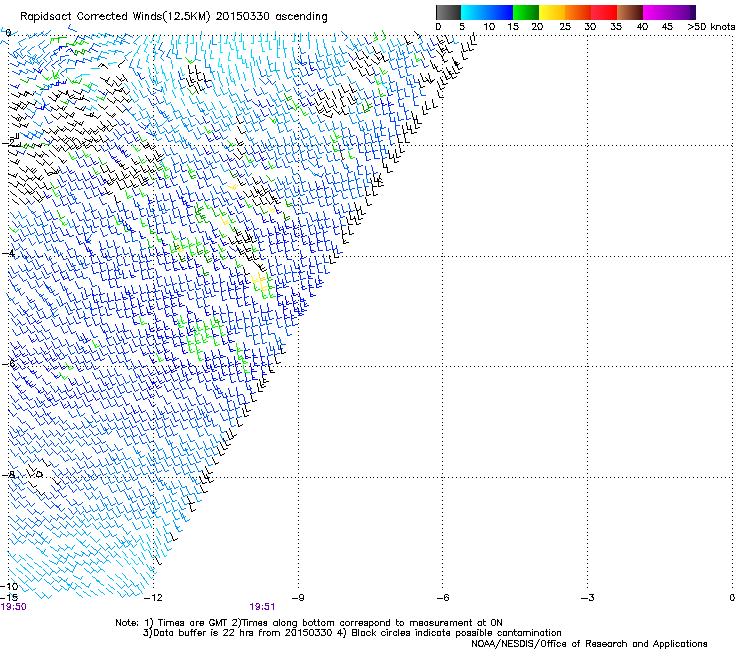Click the black contamination circle near -8 latitude
This screenshot has width=740, height=650.
pos(40,474)
